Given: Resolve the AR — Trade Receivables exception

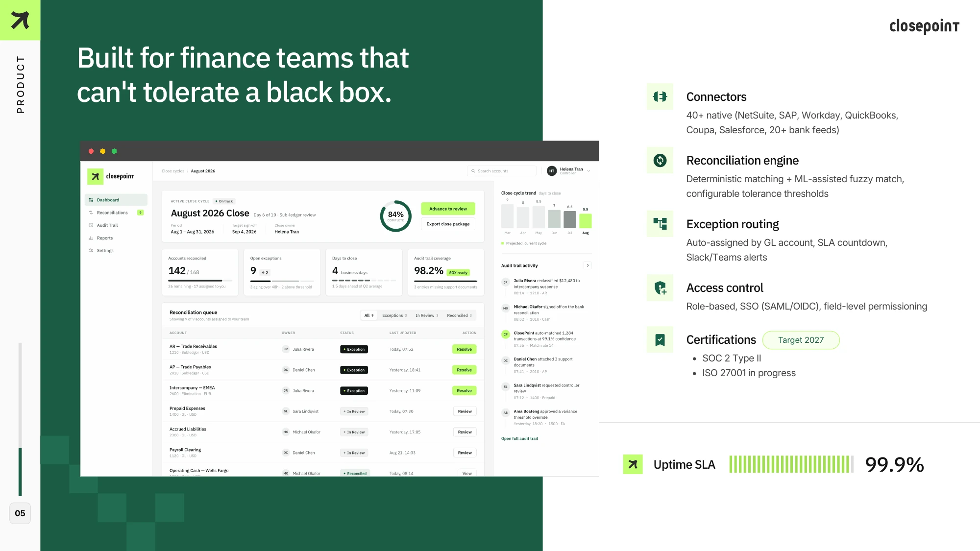Looking at the screenshot, I should coord(464,349).
